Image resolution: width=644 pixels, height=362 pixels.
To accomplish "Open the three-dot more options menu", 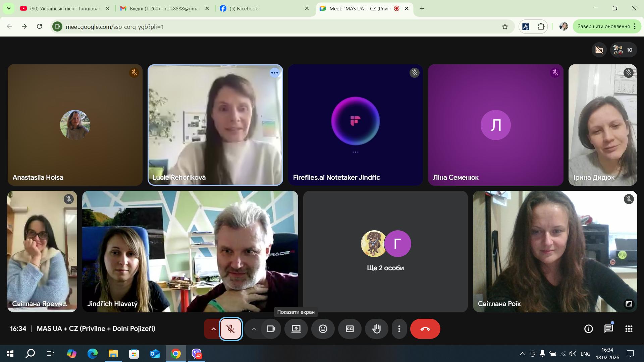I will click(399, 329).
